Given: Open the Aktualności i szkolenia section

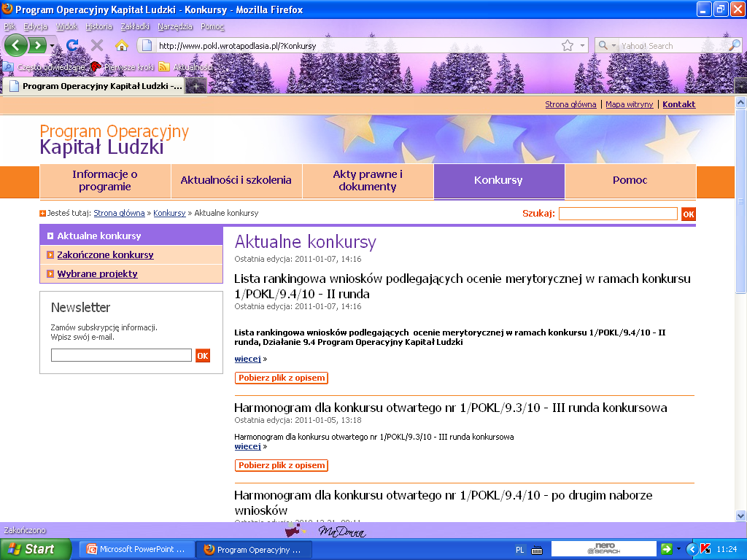Looking at the screenshot, I should pyautogui.click(x=236, y=181).
